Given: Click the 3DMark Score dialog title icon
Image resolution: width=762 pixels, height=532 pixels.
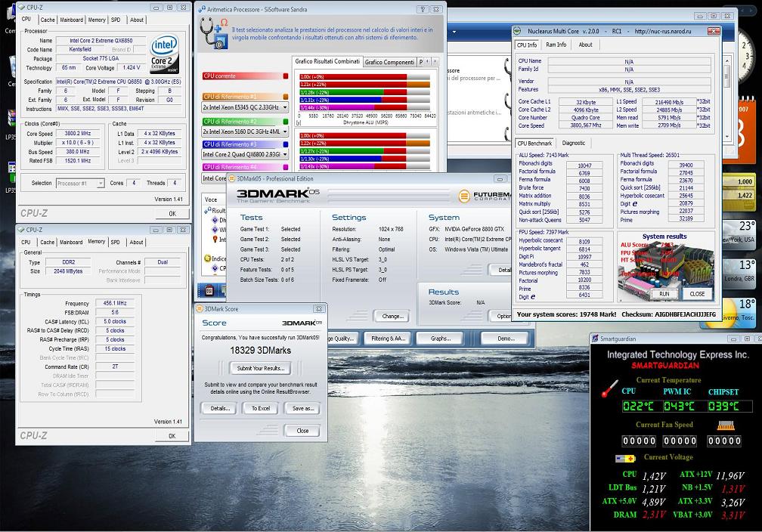Looking at the screenshot, I should click(200, 308).
